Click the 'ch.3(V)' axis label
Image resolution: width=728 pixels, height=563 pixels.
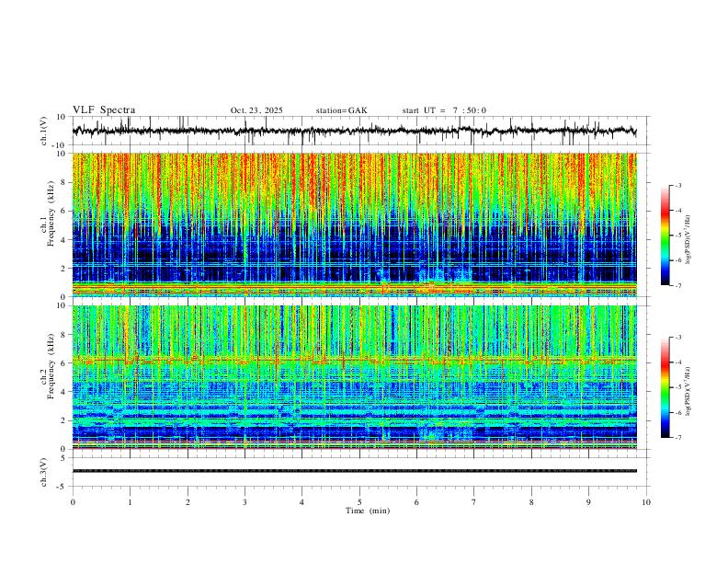point(44,473)
